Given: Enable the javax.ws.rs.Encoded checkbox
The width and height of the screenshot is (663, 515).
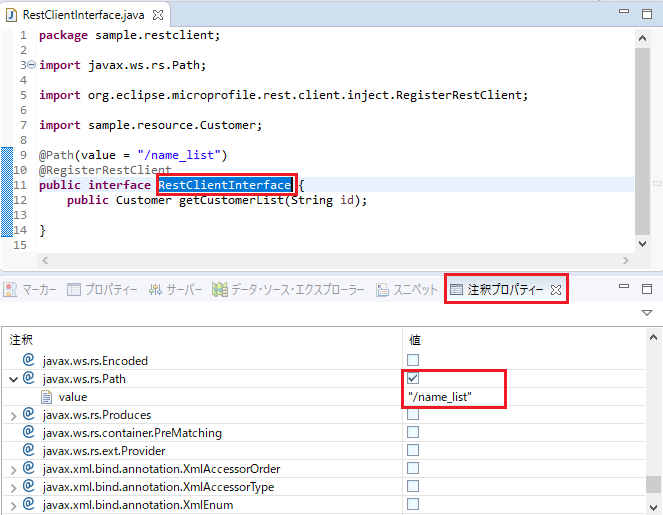Looking at the screenshot, I should (413, 360).
